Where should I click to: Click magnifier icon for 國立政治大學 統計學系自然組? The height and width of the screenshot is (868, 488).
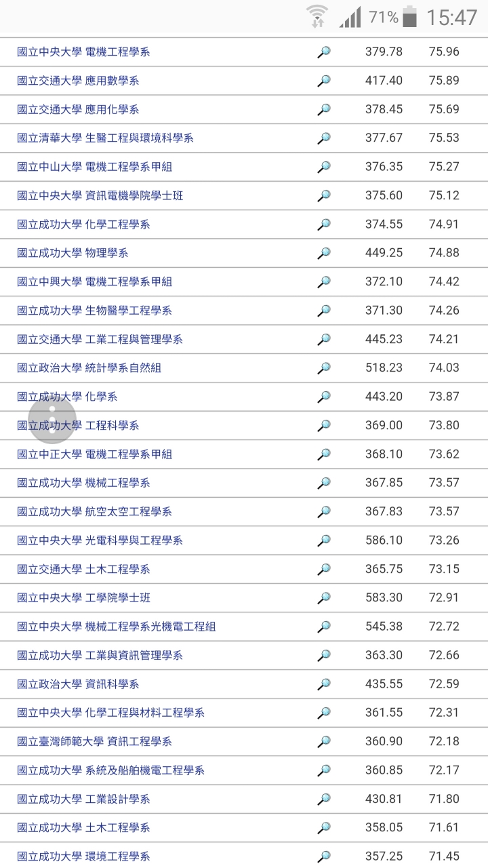(x=324, y=368)
